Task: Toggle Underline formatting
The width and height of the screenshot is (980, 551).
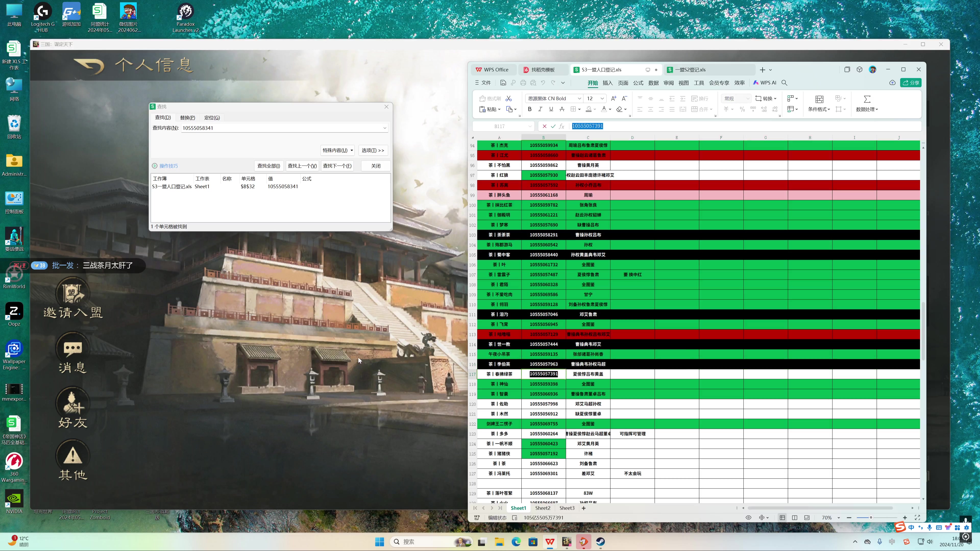Action: pos(551,109)
